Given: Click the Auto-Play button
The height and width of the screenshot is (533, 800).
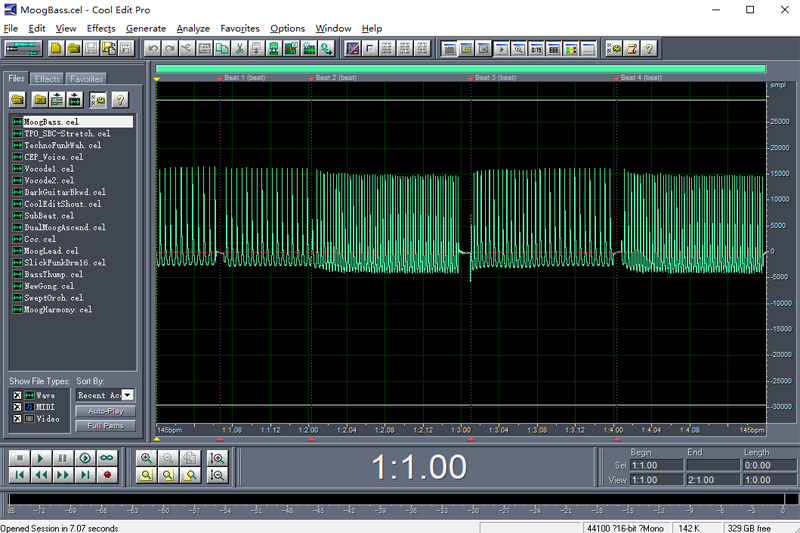Looking at the screenshot, I should [106, 411].
